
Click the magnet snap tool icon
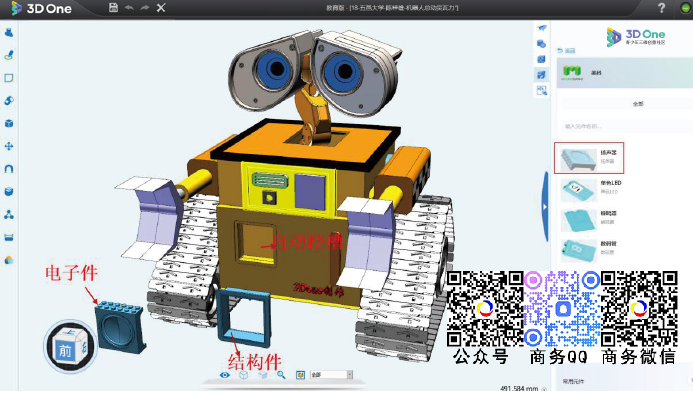[9, 169]
